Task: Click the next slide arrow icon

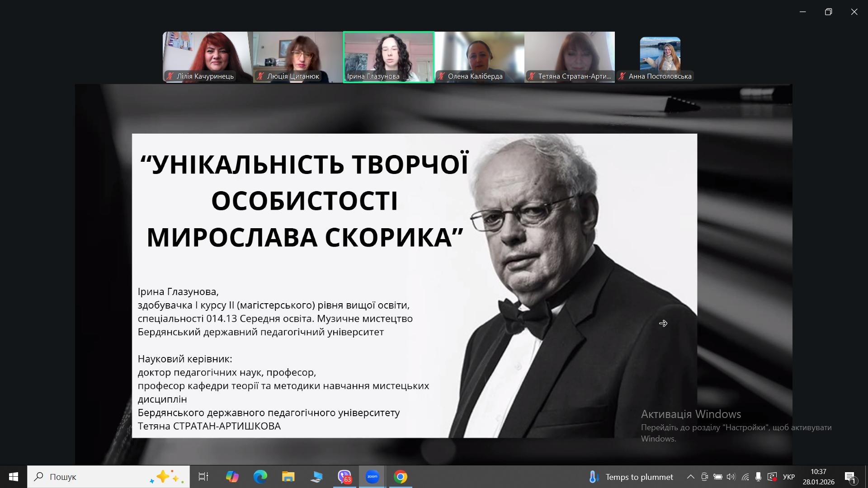Action: click(x=663, y=324)
